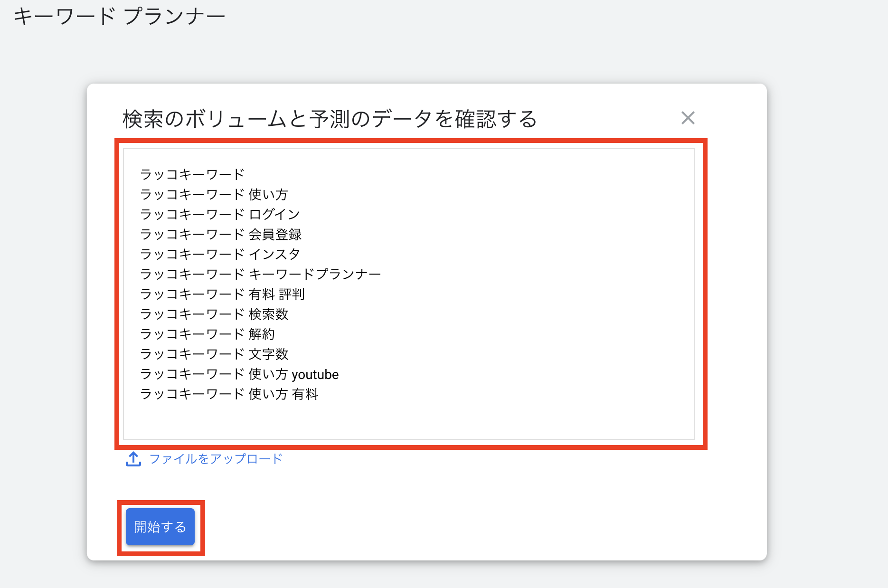Click the line ラッコキーワード 解約
The image size is (888, 588).
[x=208, y=334]
